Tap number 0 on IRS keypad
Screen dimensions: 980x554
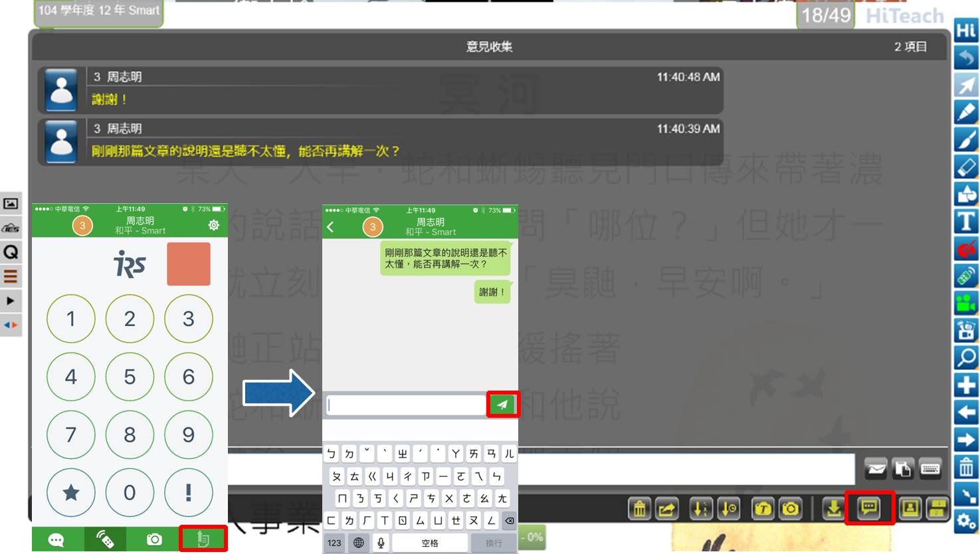(x=130, y=492)
